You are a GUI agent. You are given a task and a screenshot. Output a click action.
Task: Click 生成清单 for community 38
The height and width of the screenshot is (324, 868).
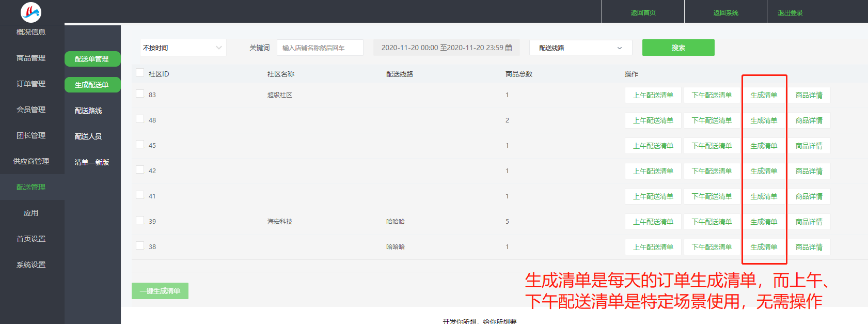764,247
